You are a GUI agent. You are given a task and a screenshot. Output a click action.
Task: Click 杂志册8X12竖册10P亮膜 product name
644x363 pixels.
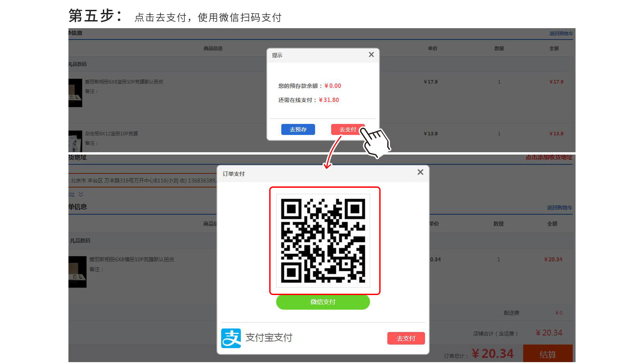[111, 134]
